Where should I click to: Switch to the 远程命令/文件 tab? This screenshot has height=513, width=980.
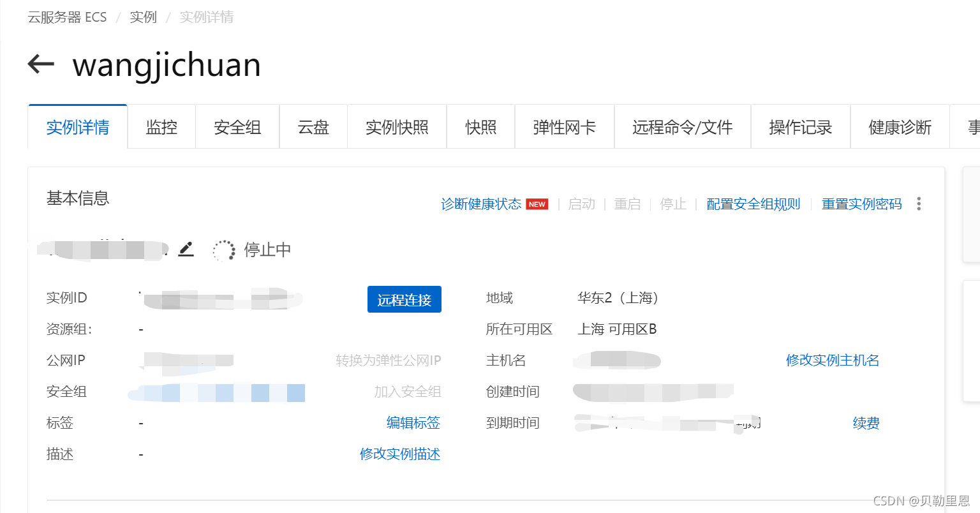pyautogui.click(x=683, y=127)
